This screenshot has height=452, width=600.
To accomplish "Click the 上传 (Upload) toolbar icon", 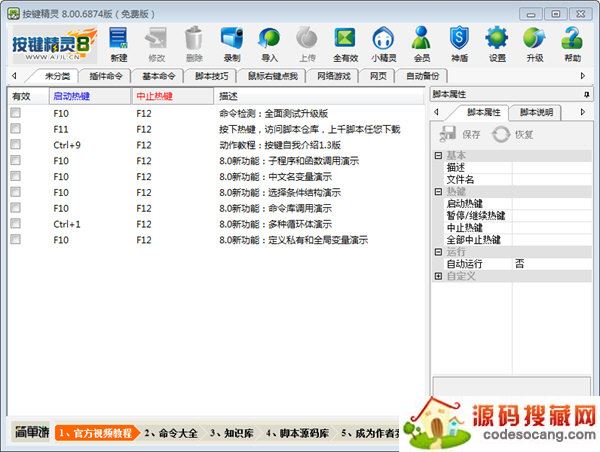I will (307, 44).
